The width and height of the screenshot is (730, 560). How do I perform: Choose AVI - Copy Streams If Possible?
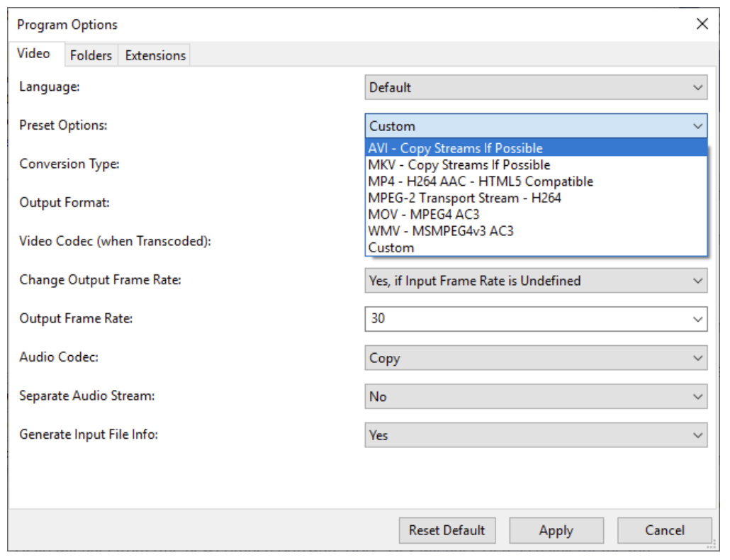455,148
